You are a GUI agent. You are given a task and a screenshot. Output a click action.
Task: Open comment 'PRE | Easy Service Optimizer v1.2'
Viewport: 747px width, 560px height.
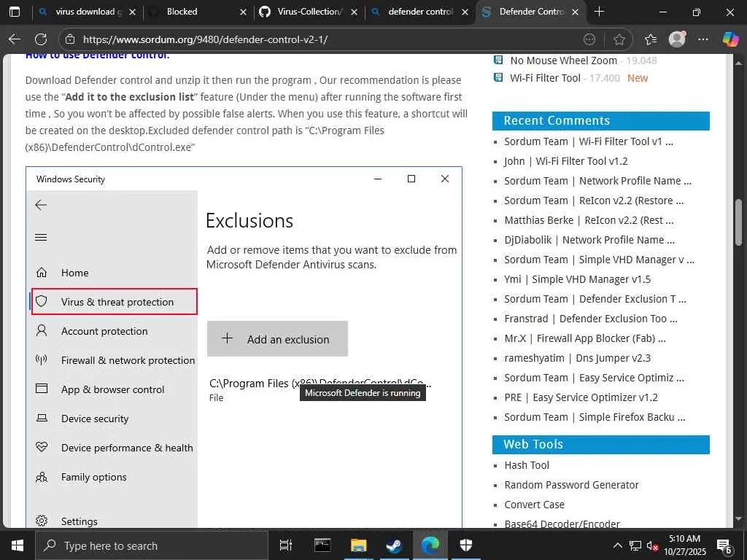click(581, 397)
